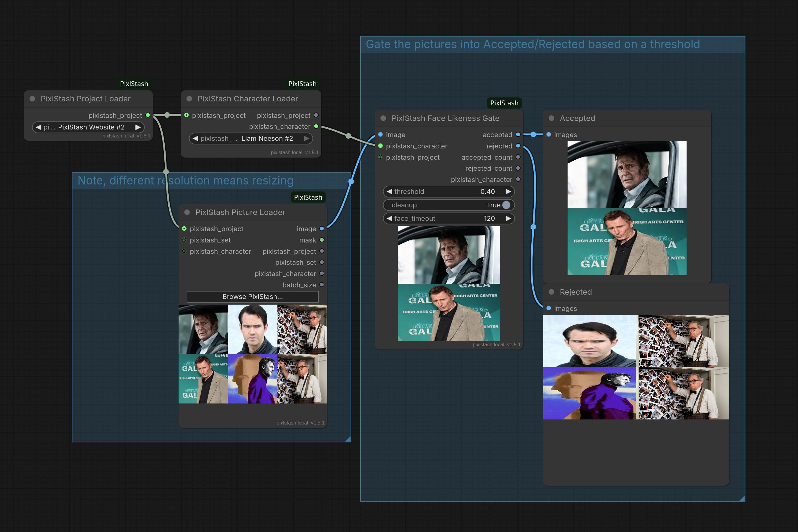The height and width of the screenshot is (532, 798).
Task: Click Picture Loader mask output socket
Action: coord(322,240)
